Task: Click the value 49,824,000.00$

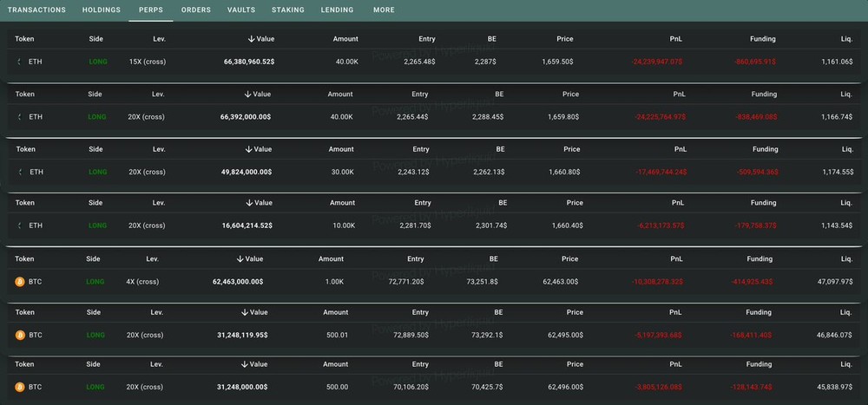Action: (x=247, y=172)
